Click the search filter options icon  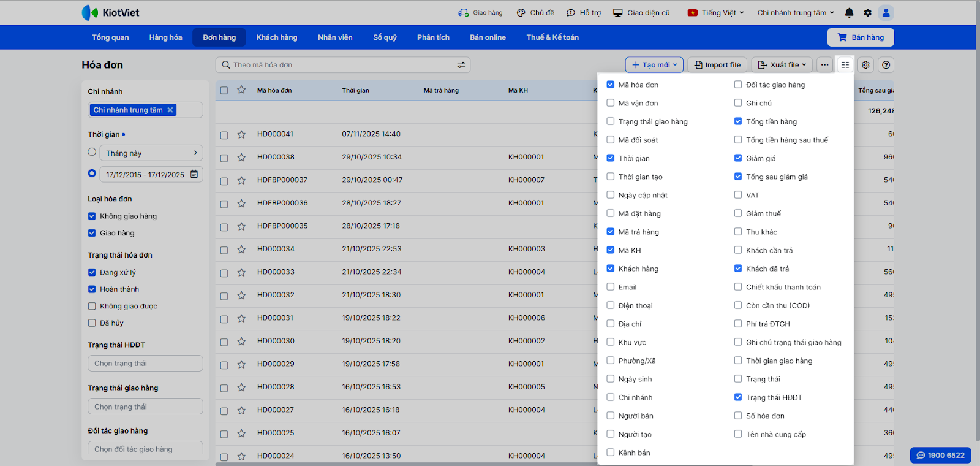pyautogui.click(x=461, y=65)
